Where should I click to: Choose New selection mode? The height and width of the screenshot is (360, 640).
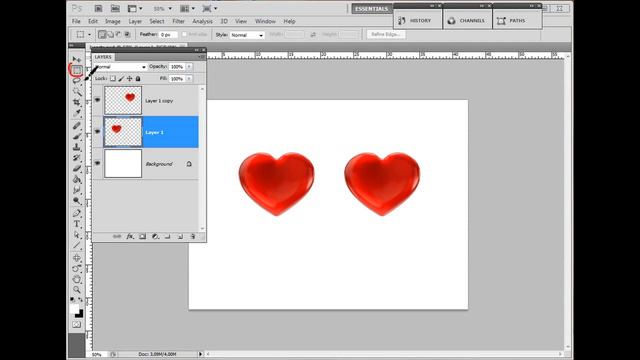point(102,34)
